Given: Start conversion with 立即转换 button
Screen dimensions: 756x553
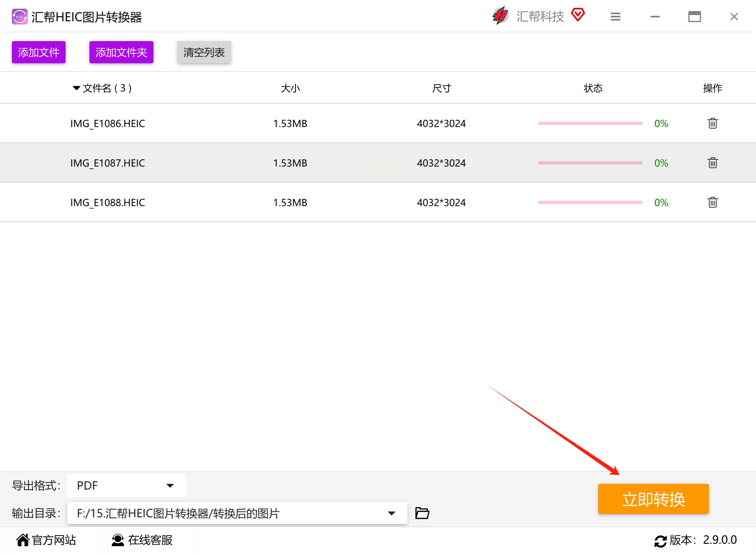Looking at the screenshot, I should [654, 499].
